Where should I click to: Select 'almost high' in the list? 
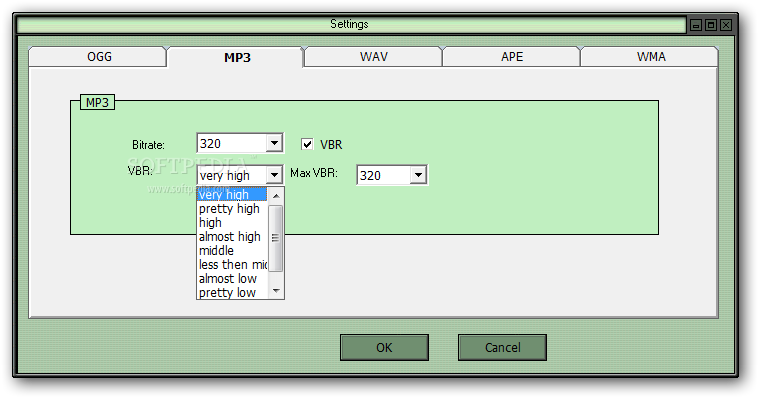[x=232, y=237]
